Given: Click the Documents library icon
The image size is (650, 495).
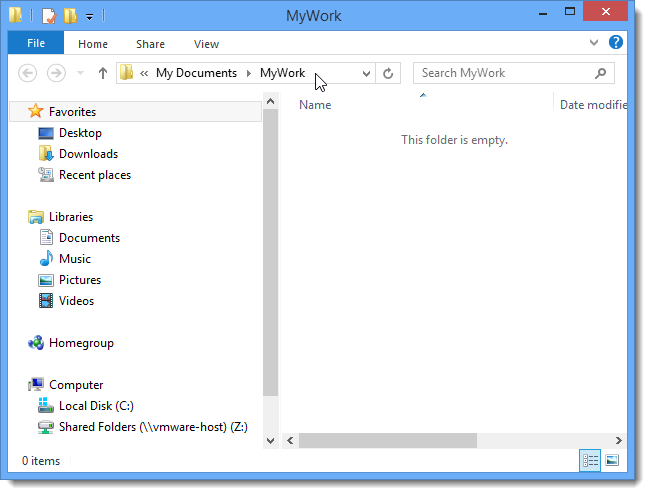Looking at the screenshot, I should (x=46, y=237).
